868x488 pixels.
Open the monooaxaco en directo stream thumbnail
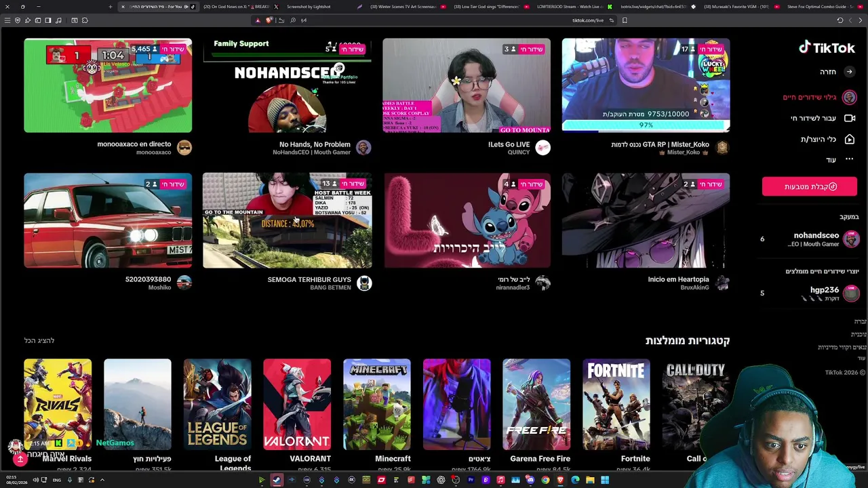108,85
